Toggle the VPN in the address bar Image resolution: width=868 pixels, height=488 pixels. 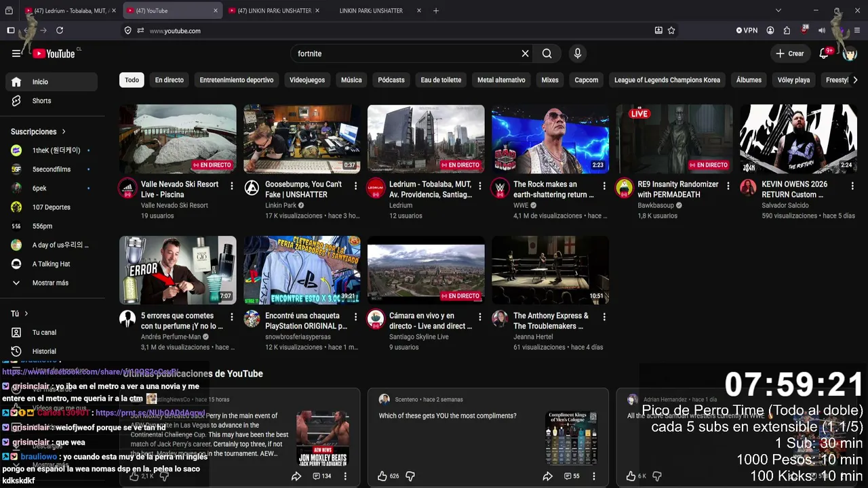click(x=747, y=30)
